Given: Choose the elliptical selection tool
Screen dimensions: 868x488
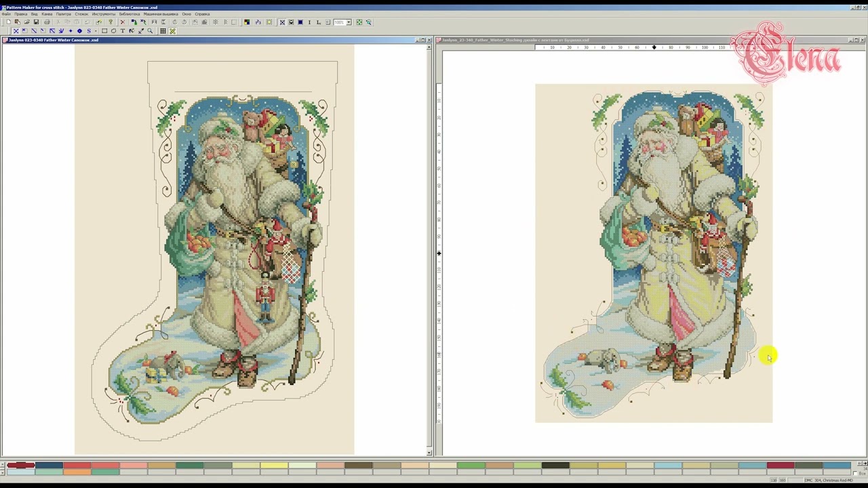Looking at the screenshot, I should [113, 31].
